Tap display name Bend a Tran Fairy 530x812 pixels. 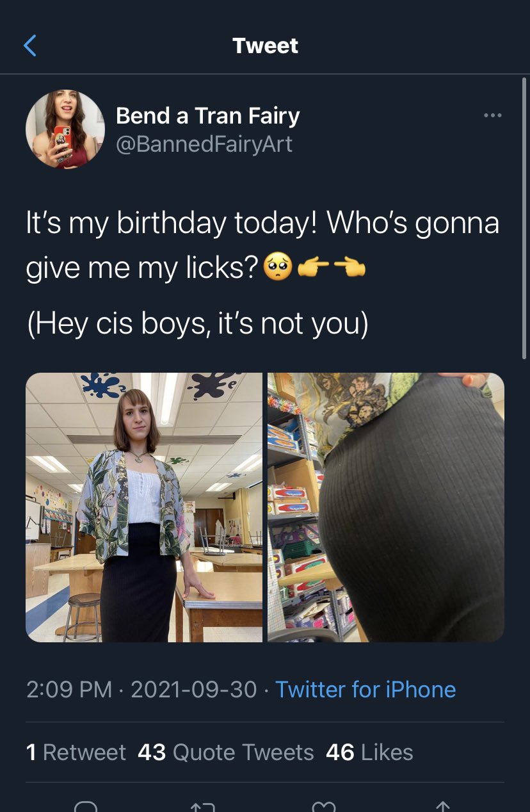coord(208,116)
